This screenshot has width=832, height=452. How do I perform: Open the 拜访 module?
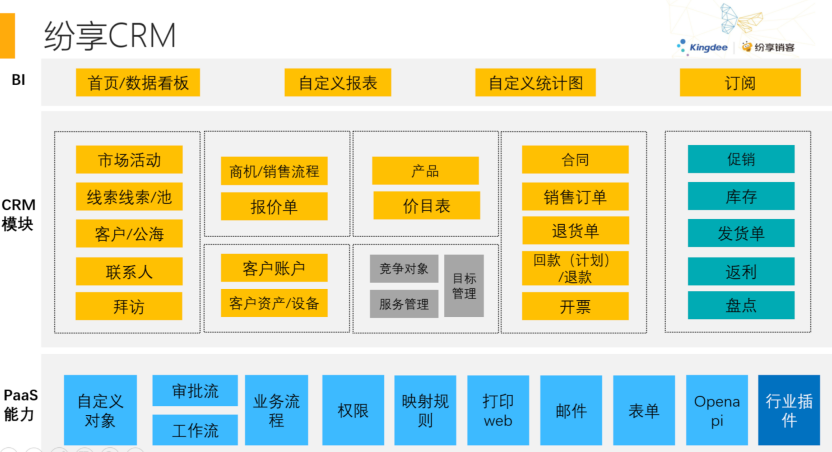pyautogui.click(x=129, y=306)
